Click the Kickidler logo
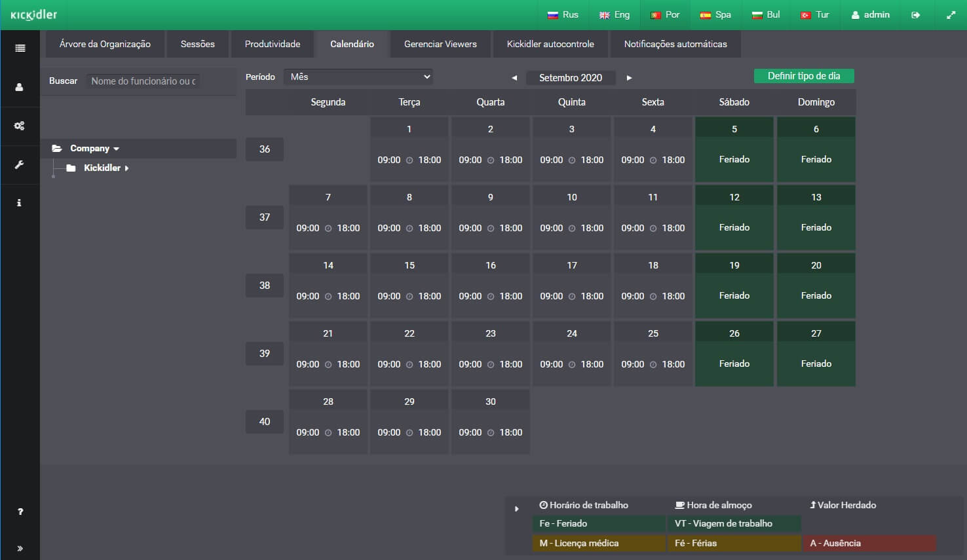The width and height of the screenshot is (967, 560). point(34,14)
